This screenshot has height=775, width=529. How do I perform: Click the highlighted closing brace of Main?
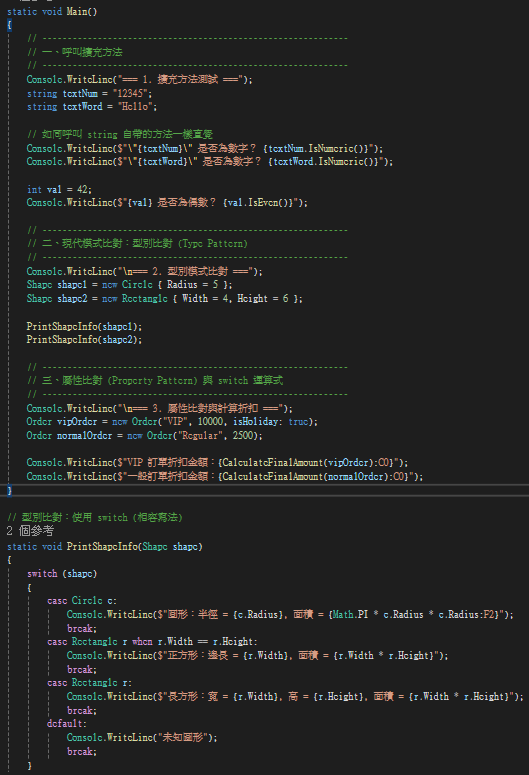(9, 491)
